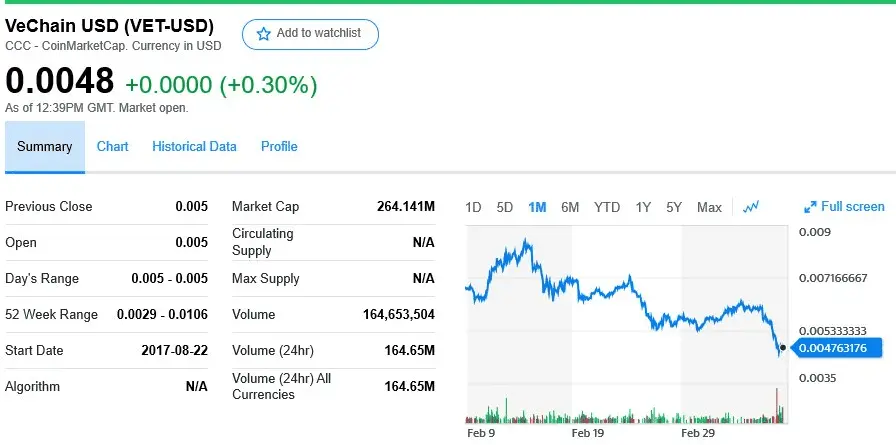Image resolution: width=896 pixels, height=445 pixels.
Task: Go to the Historical Data tab
Action: coord(194,147)
